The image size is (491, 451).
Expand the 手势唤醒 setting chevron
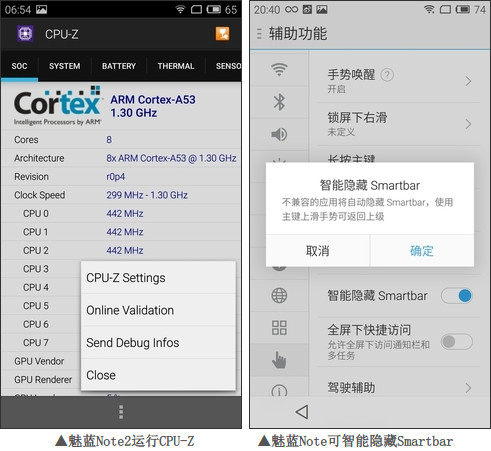tap(468, 81)
